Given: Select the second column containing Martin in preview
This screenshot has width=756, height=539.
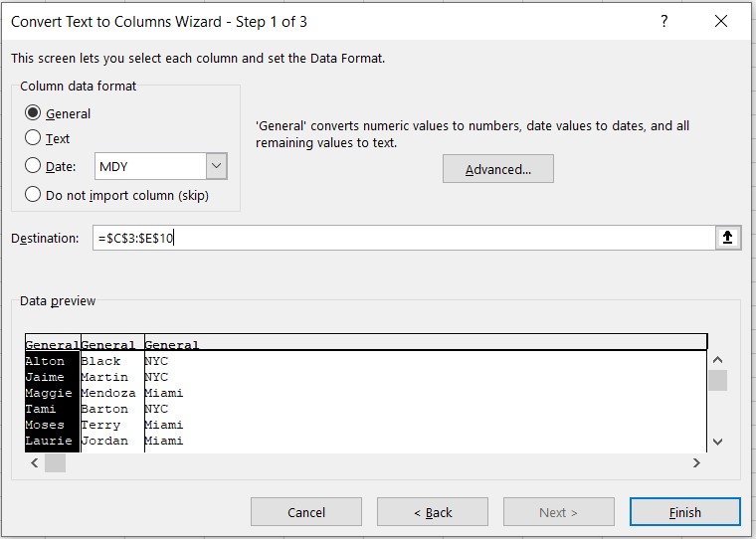Looking at the screenshot, I should coord(111,378).
